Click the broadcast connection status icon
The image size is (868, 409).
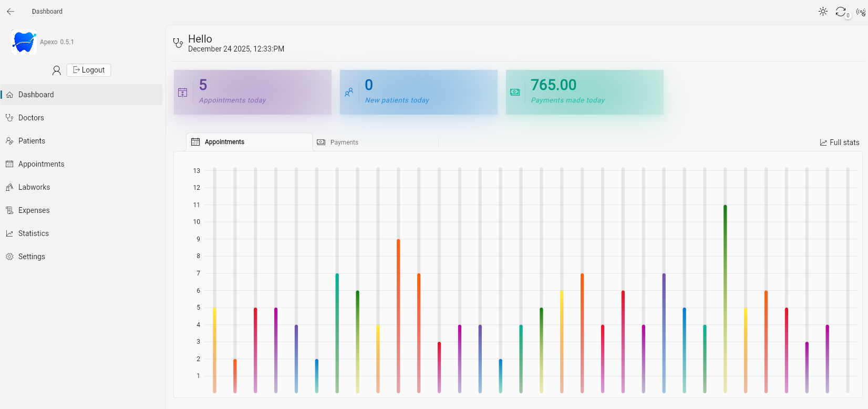pos(861,12)
